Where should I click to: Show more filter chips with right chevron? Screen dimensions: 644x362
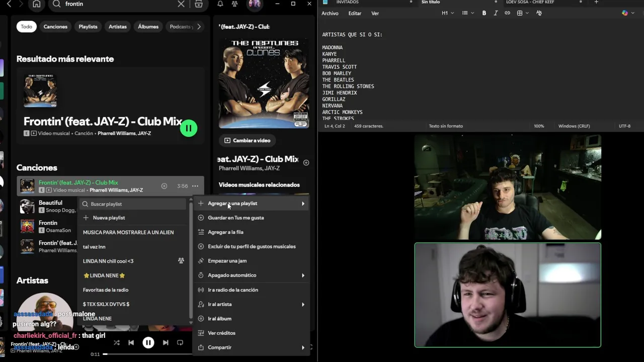coord(199,27)
